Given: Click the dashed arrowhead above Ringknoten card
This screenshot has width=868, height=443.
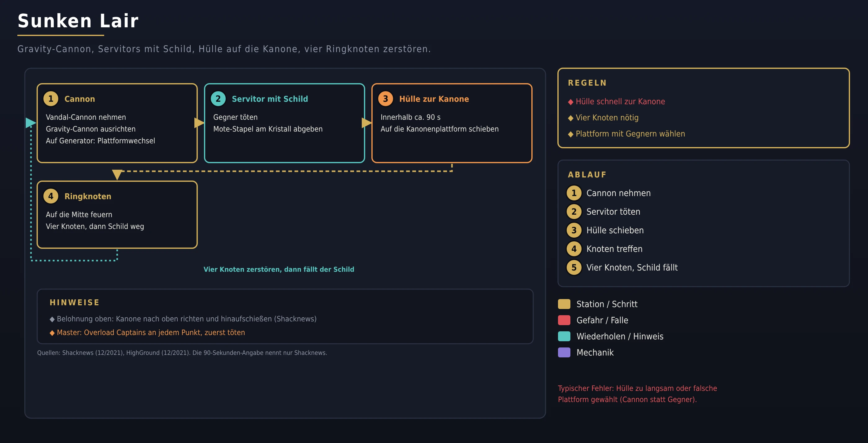Looking at the screenshot, I should point(117,175).
